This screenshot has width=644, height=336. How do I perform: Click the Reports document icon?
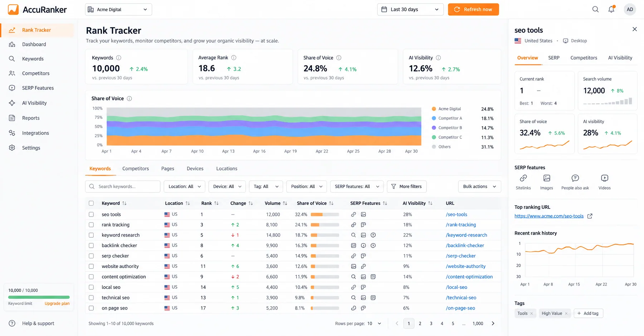tap(12, 118)
